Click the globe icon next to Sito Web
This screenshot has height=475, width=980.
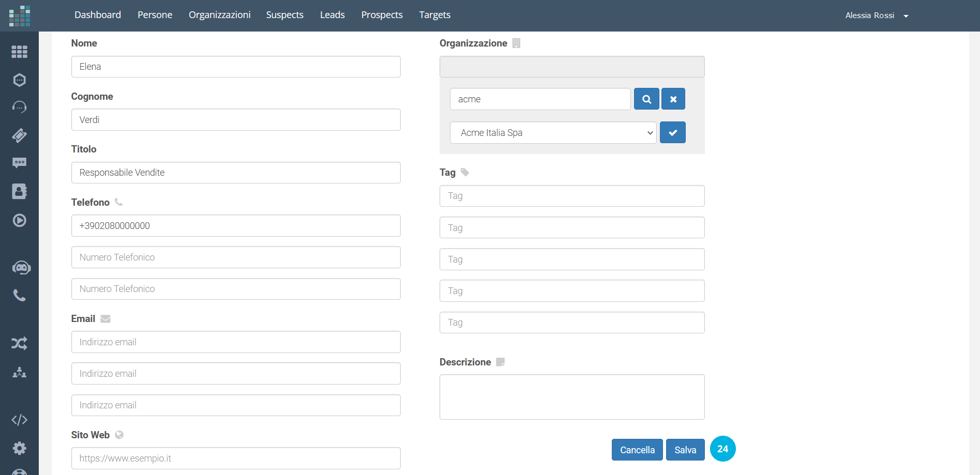(x=119, y=435)
